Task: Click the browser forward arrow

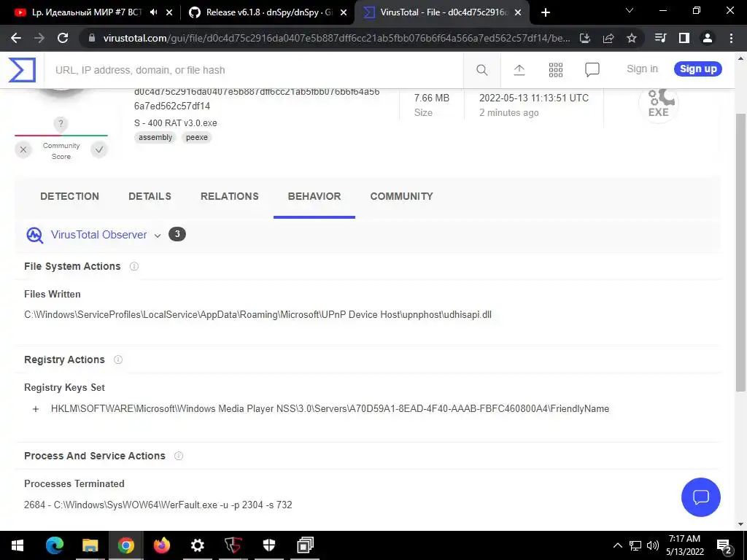Action: 39,38
